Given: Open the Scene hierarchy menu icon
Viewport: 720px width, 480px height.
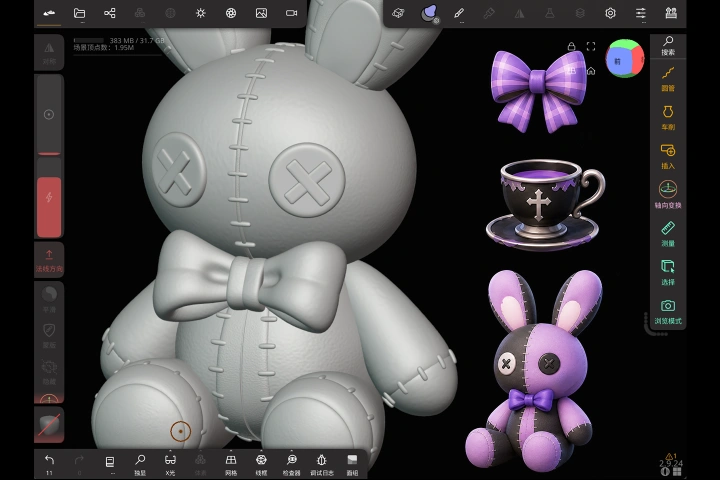Looking at the screenshot, I should click(x=110, y=13).
